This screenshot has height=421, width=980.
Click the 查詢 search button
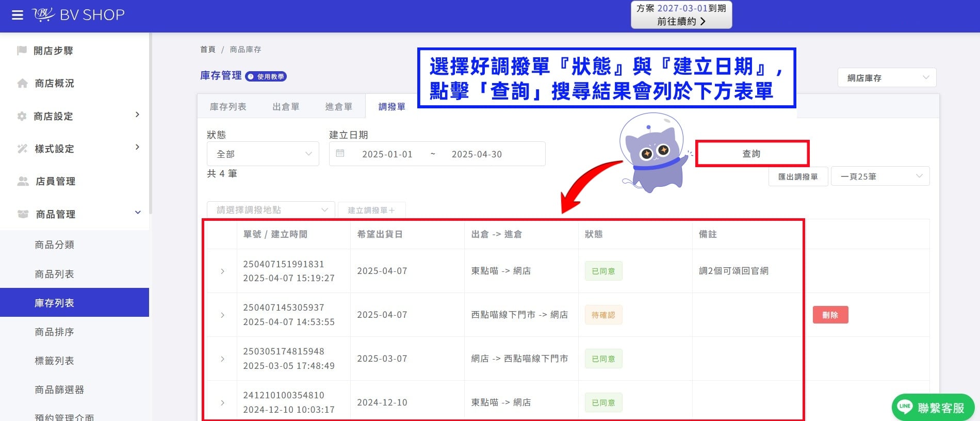click(752, 154)
